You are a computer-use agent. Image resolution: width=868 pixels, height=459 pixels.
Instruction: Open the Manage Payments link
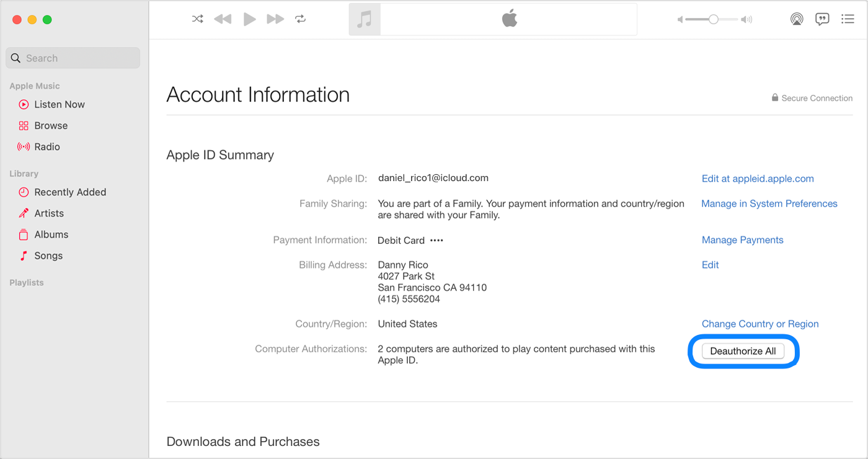[x=743, y=240]
